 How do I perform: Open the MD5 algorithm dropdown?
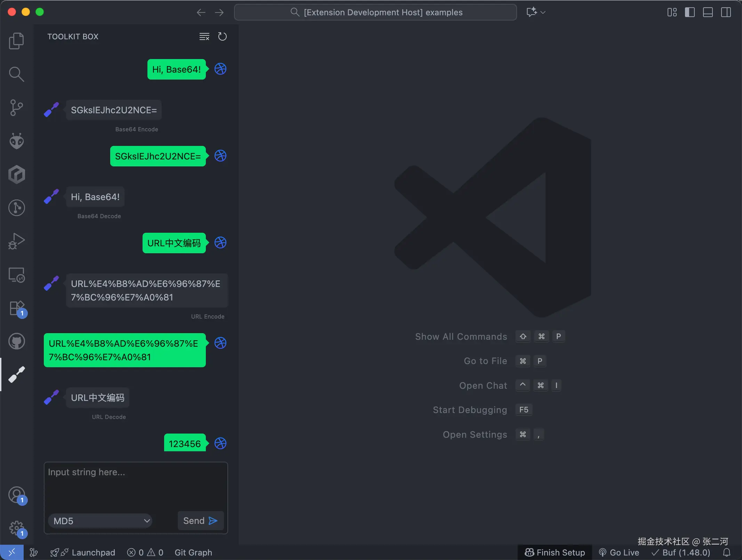(100, 521)
